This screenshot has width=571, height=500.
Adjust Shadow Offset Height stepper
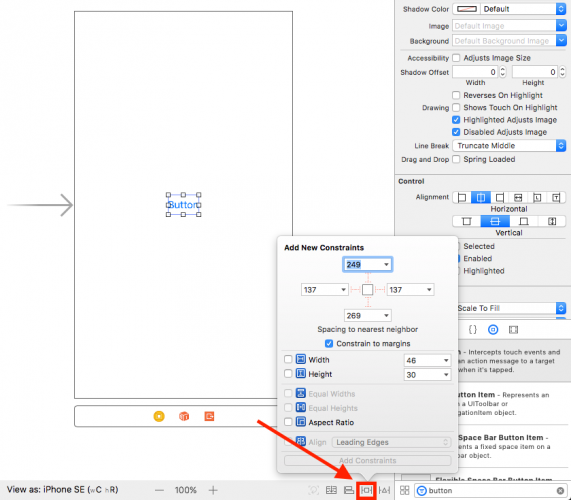[563, 72]
